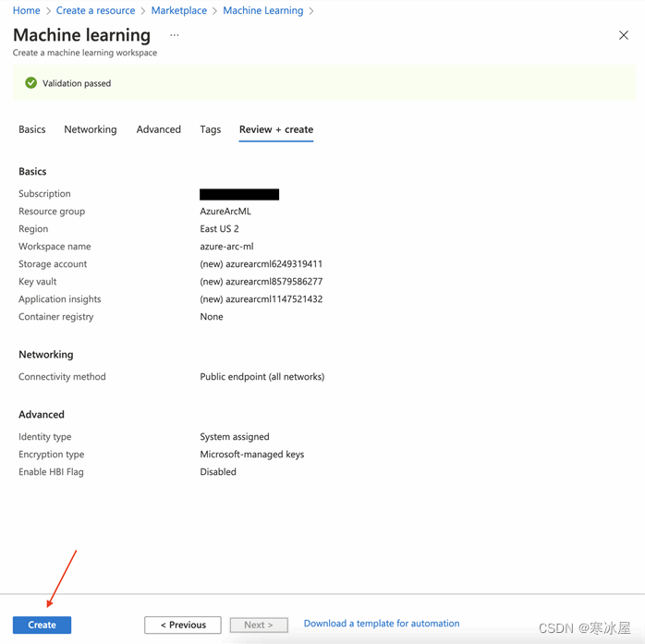The height and width of the screenshot is (644, 645).
Task: Select key vault azurearcml8579586277
Action: [262, 282]
